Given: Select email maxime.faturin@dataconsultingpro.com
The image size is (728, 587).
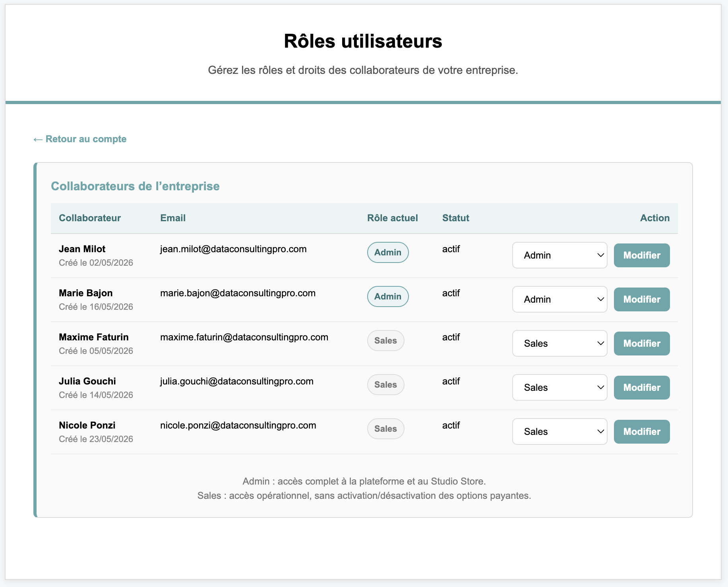Looking at the screenshot, I should tap(244, 337).
